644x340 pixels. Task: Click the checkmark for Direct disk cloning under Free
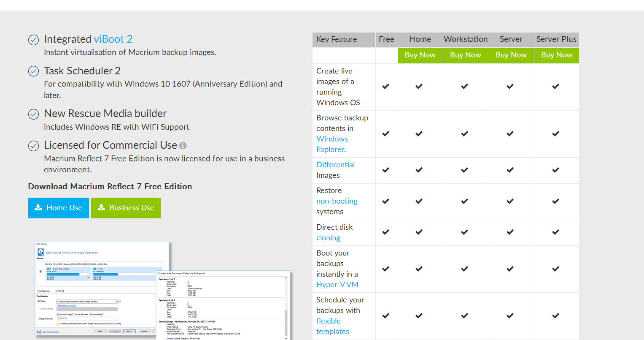click(385, 232)
